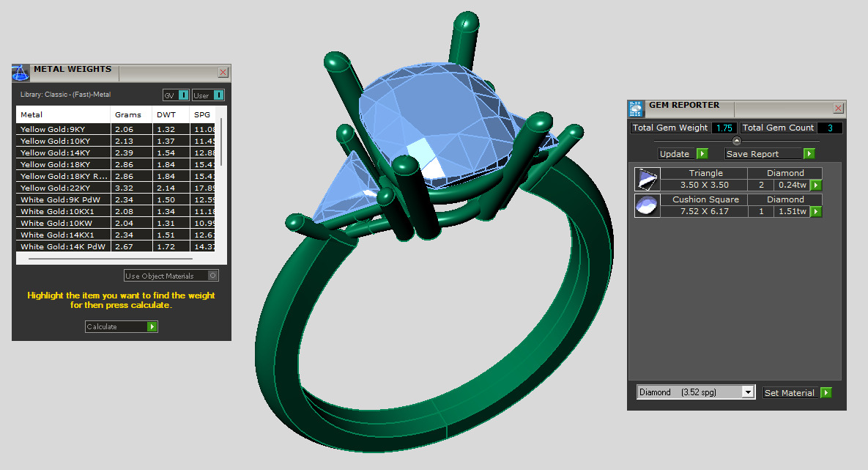Click the 1.51tw weight value
This screenshot has height=470, width=868.
792,211
